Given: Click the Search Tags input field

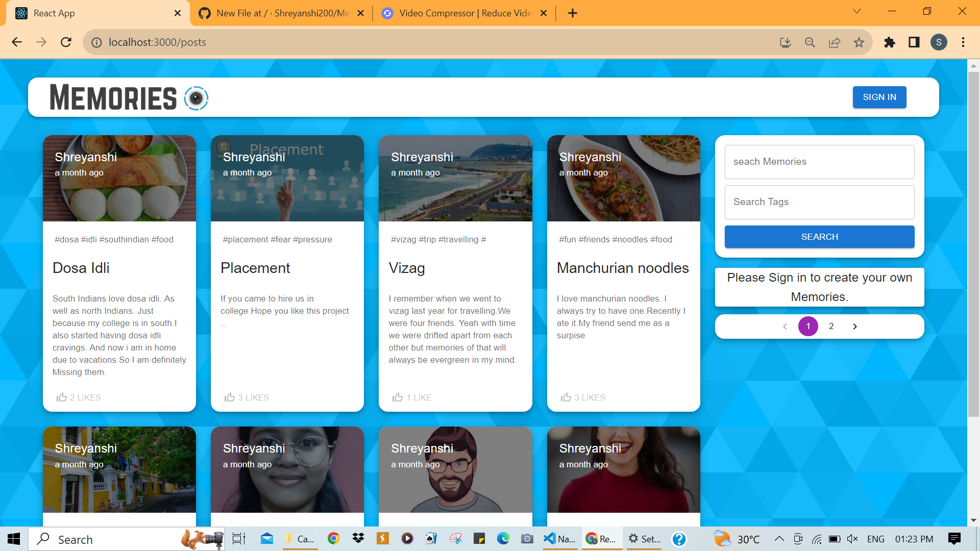Looking at the screenshot, I should (x=819, y=202).
